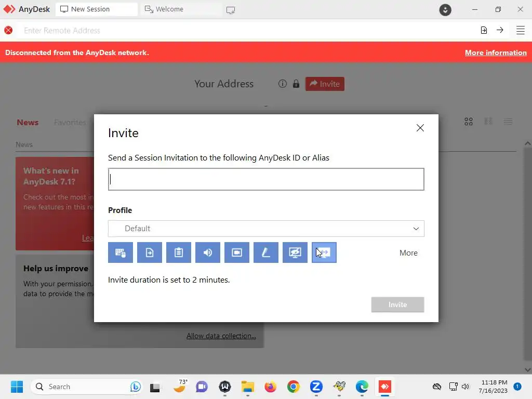
Task: Click the Enter Remote Address field
Action: tap(248, 31)
